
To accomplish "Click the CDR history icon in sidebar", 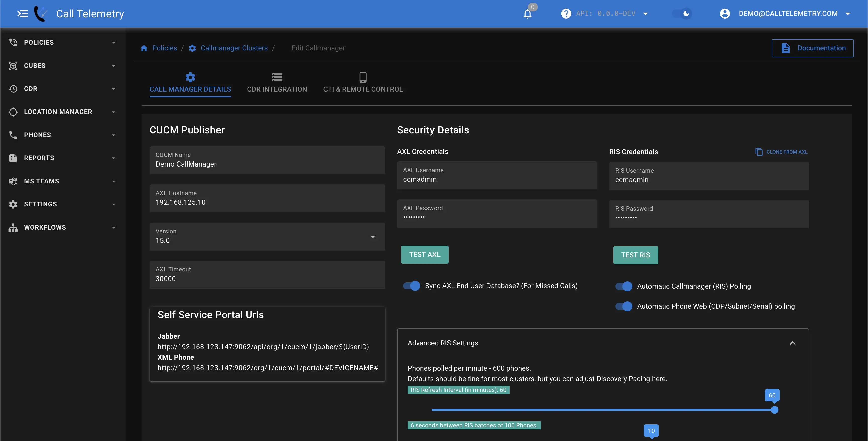I will (x=13, y=89).
